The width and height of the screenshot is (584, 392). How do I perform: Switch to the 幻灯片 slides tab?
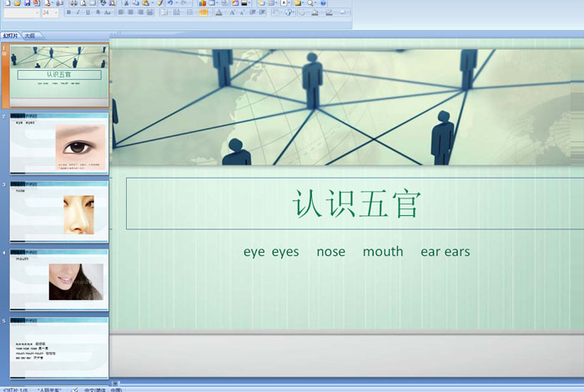pos(10,36)
